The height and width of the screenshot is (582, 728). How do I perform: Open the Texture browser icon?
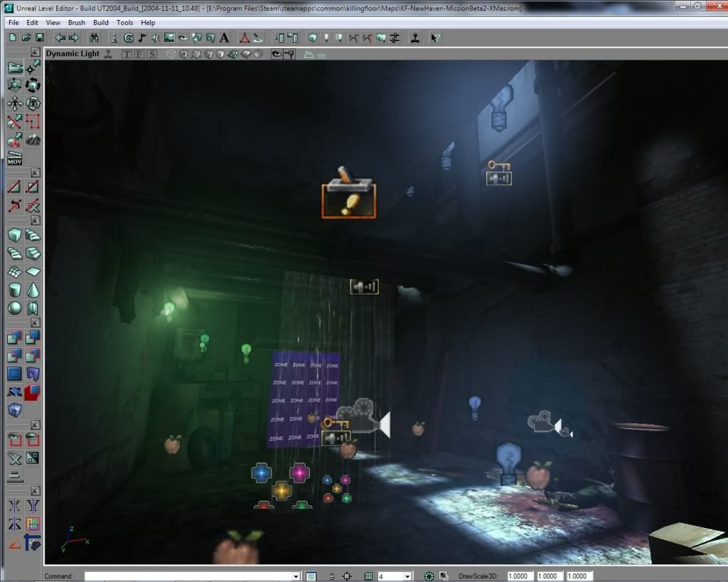(169, 38)
